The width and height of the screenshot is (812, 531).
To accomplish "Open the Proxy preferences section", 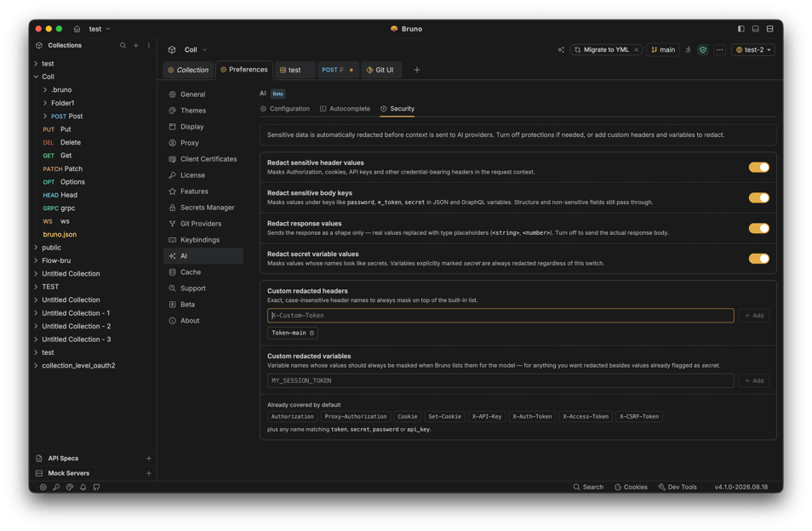I will click(x=203, y=143).
